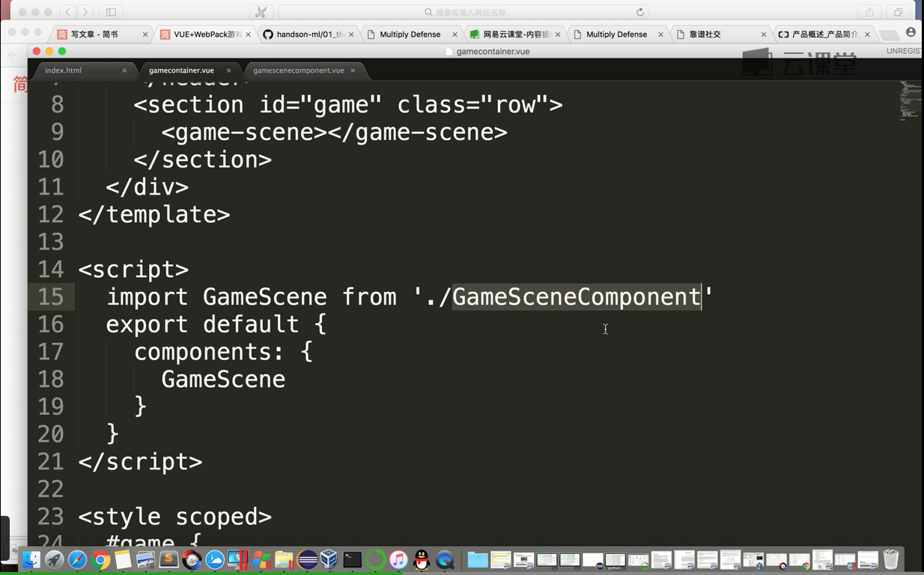
Task: Click the Chrome profile avatar icon
Action: click(911, 32)
